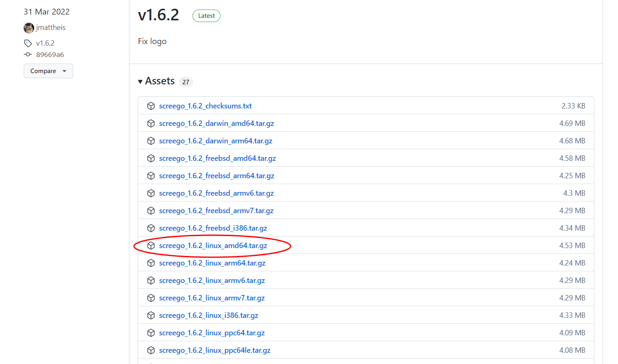
Task: Click package icon beside linux_amd64 tarball
Action: pyautogui.click(x=151, y=246)
